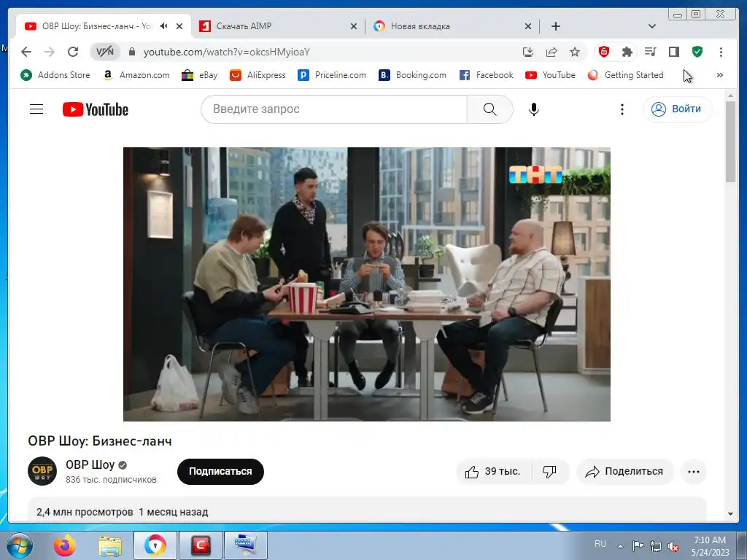Click the install/download page icon in address bar
747x560 pixels.
pyautogui.click(x=528, y=52)
